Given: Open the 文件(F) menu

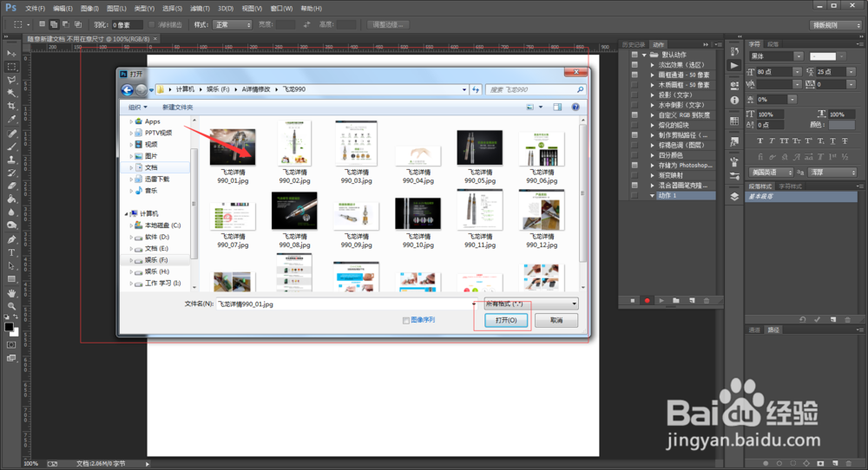Looking at the screenshot, I should click(35, 9).
